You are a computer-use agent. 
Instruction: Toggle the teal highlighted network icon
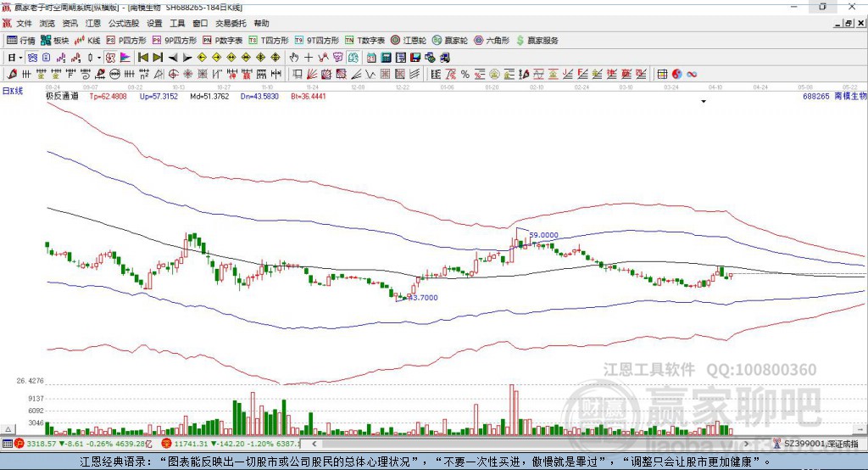353,58
